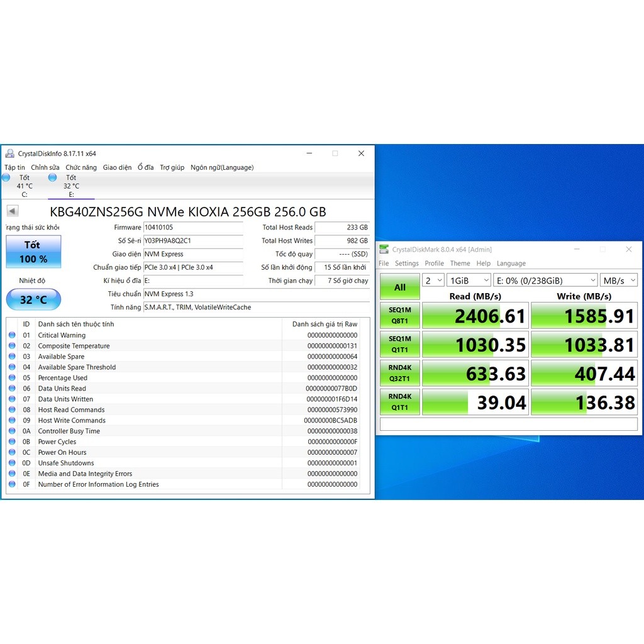
Task: Click the Tốt 100 % health status button
Action: (x=34, y=252)
